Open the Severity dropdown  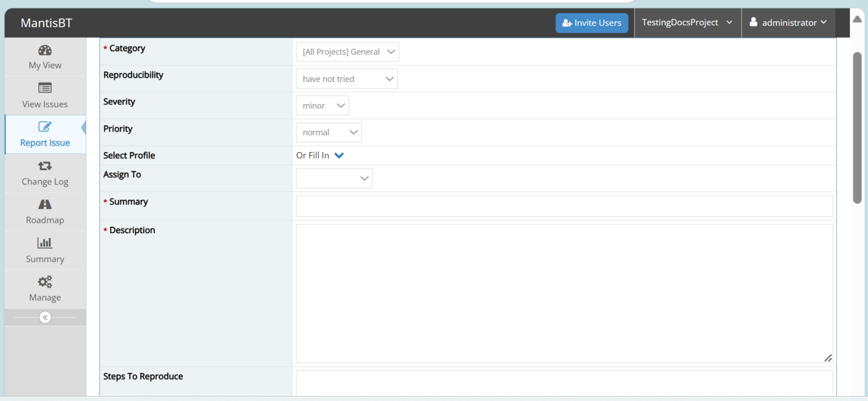(x=322, y=105)
